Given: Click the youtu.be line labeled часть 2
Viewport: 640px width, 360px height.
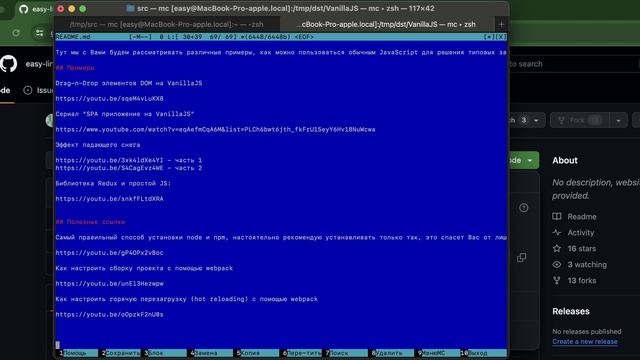Looking at the screenshot, I should coord(129,168).
